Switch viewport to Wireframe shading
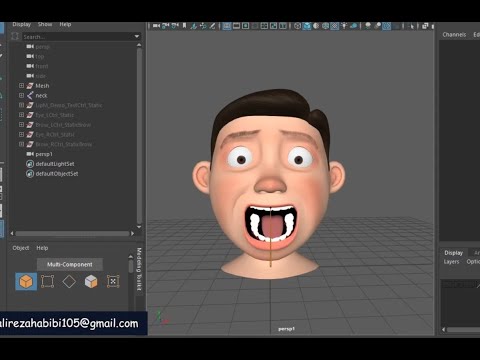This screenshot has height=360, width=480. click(297, 26)
